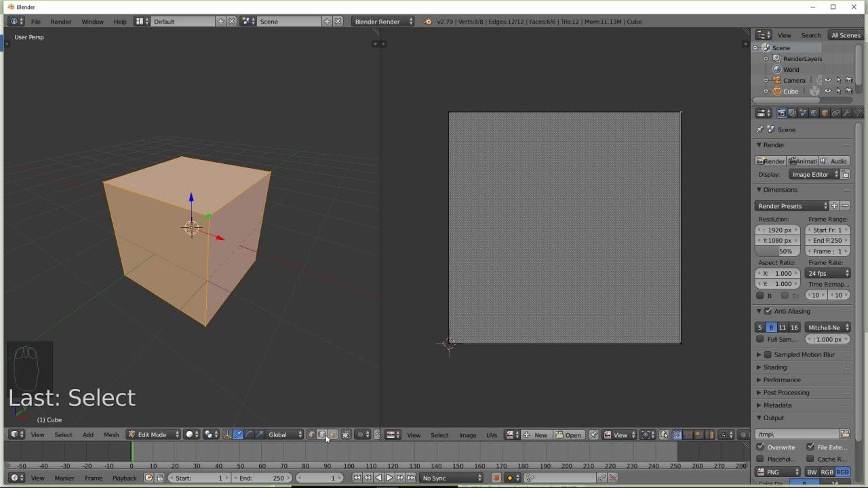Select vertex select mode in the 3D header
The height and width of the screenshot is (488, 868).
[x=311, y=434]
